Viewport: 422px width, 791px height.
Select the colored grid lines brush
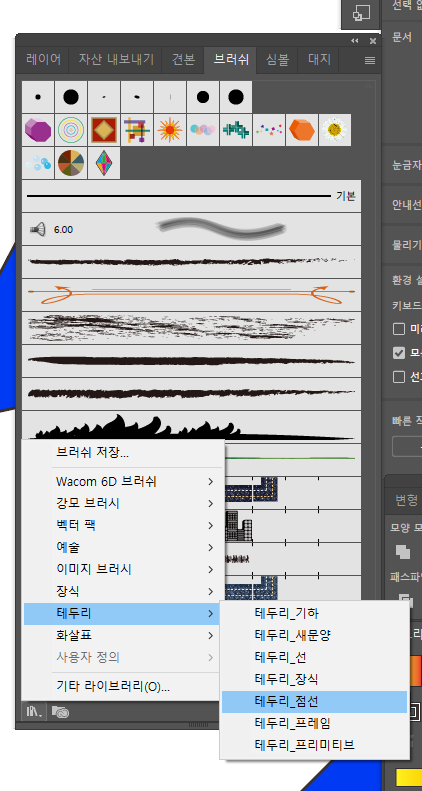point(137,130)
